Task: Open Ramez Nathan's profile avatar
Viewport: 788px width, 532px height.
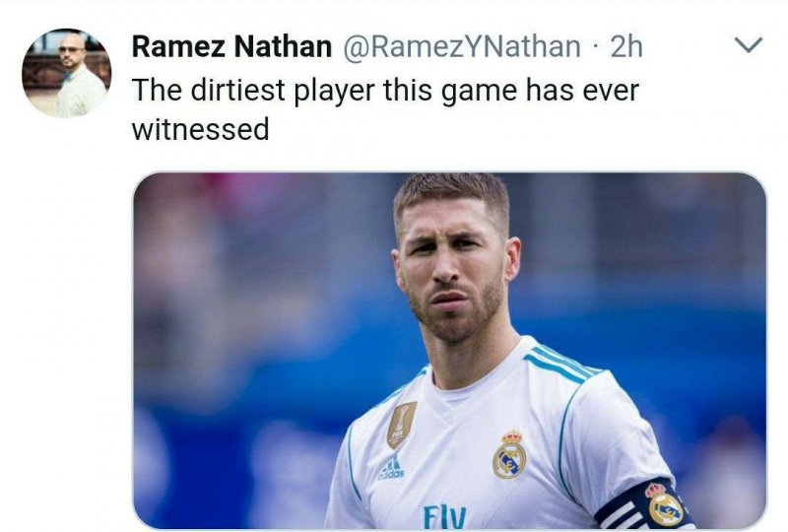Action: click(66, 73)
